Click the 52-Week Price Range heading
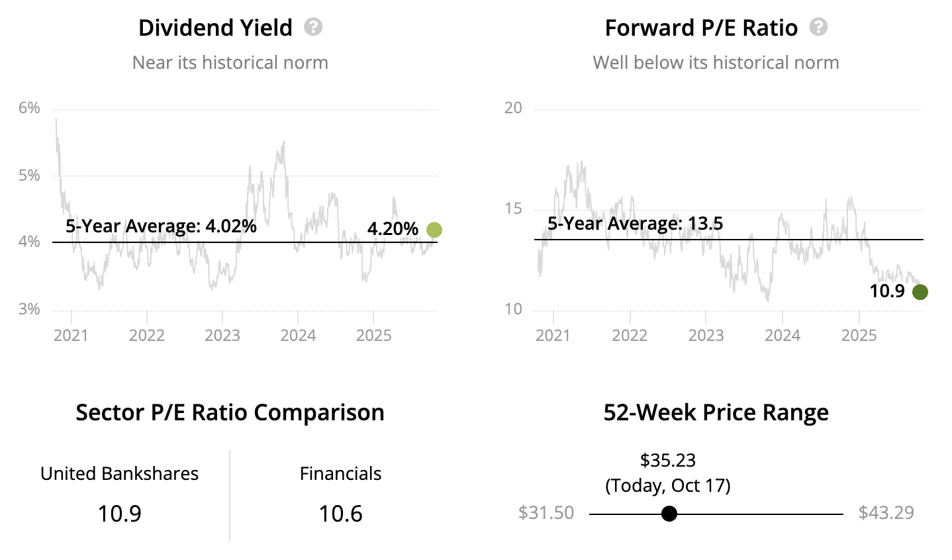This screenshot has width=952, height=560. pos(716,412)
